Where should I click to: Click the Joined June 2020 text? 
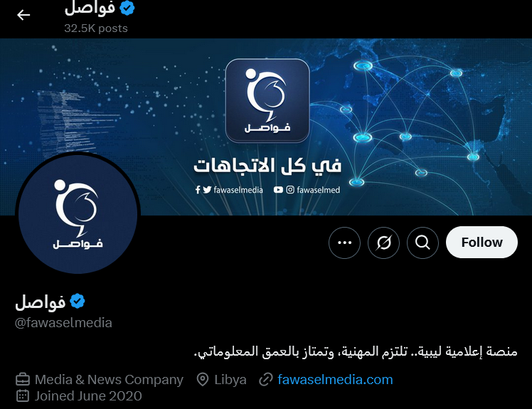[88, 395]
